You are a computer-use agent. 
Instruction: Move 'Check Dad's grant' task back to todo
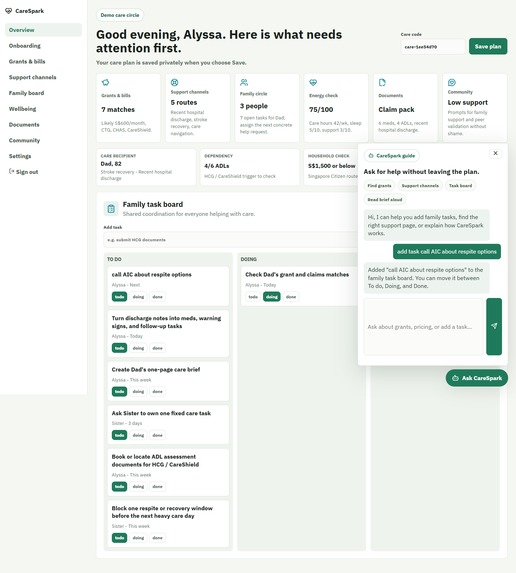(253, 297)
